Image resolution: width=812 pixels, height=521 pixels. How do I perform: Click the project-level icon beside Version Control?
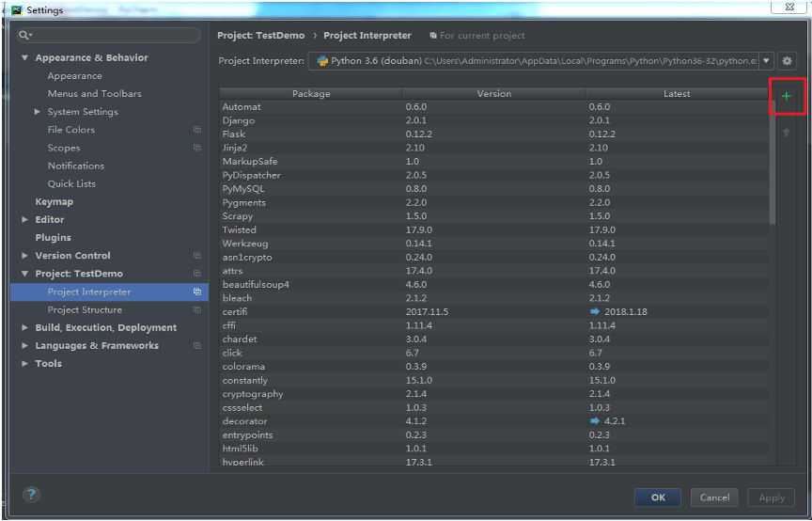point(197,256)
